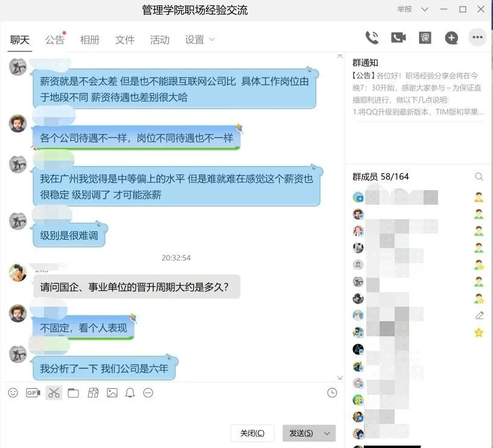Click the 发送(S) button
493x448 pixels.
click(301, 434)
